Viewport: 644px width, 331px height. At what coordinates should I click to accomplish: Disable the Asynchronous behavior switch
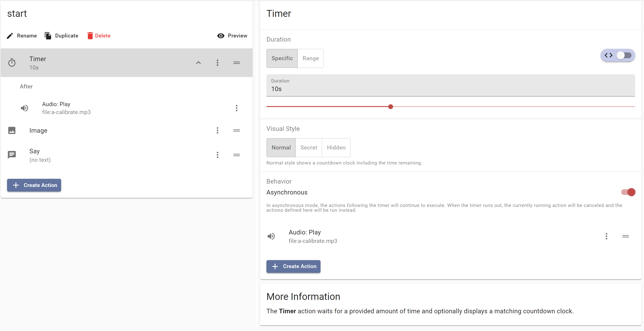pyautogui.click(x=628, y=192)
